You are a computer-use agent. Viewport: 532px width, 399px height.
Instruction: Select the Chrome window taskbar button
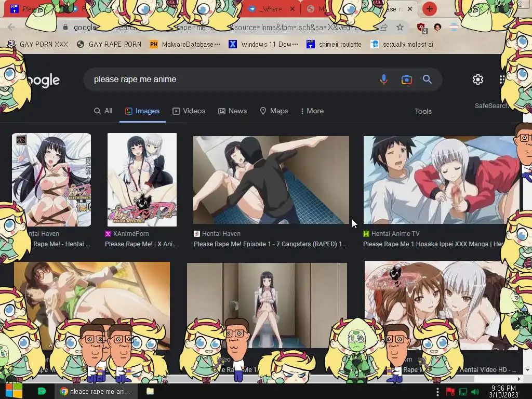[96, 391]
